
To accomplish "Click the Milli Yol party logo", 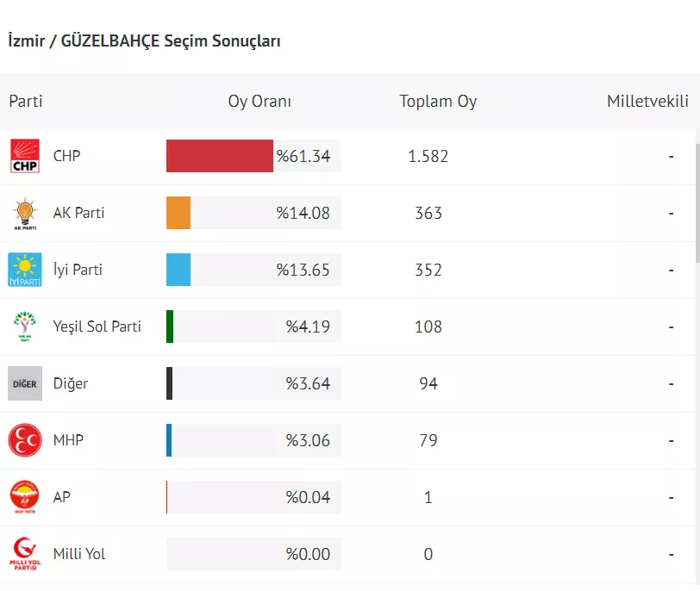I will point(25,554).
